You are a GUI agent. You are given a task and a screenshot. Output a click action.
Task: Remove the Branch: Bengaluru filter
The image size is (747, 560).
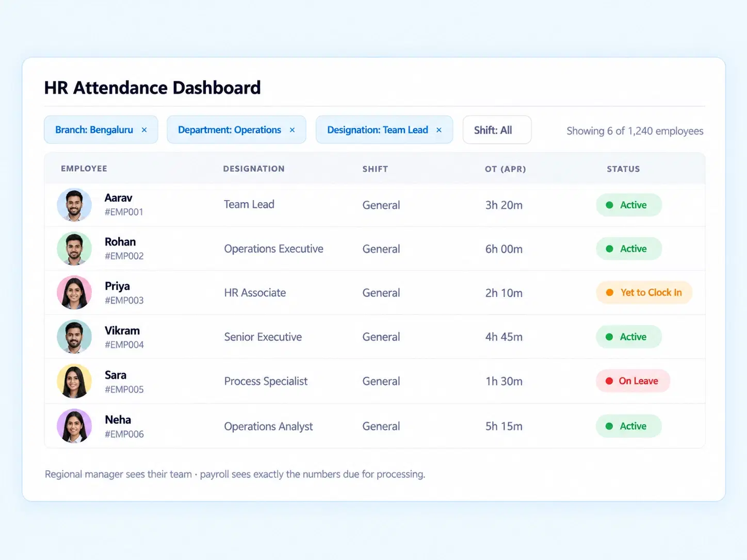pyautogui.click(x=144, y=130)
